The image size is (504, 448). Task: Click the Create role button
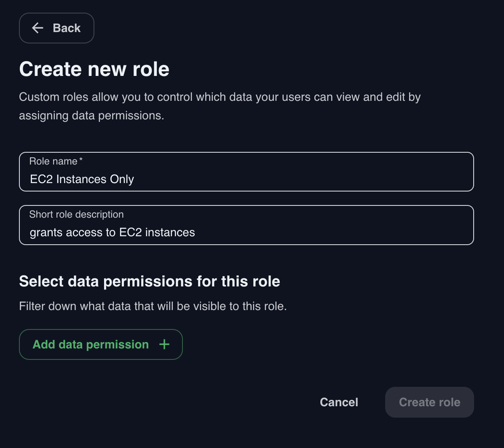[429, 402]
